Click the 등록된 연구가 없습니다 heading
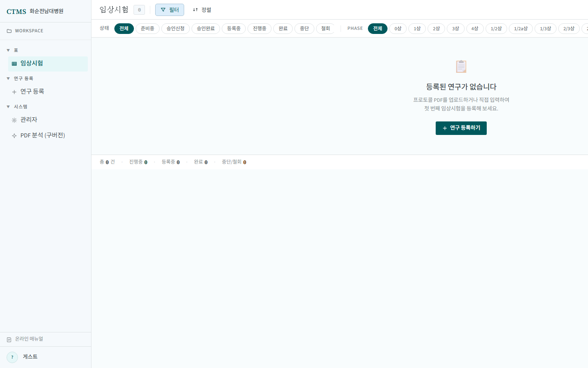Image resolution: width=588 pixels, height=368 pixels. pos(461,87)
